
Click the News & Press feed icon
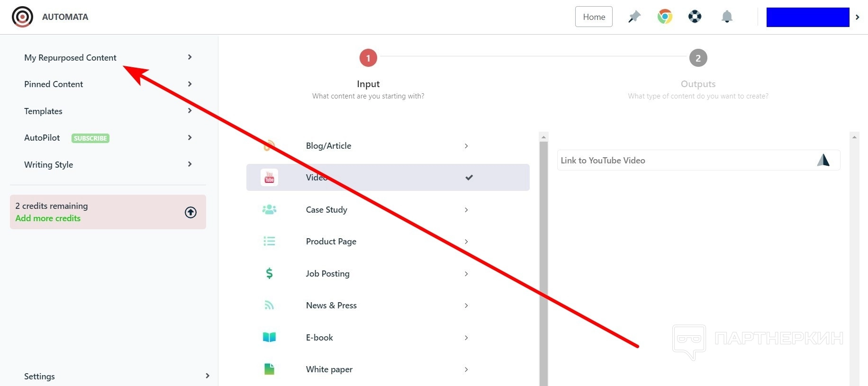coord(269,305)
